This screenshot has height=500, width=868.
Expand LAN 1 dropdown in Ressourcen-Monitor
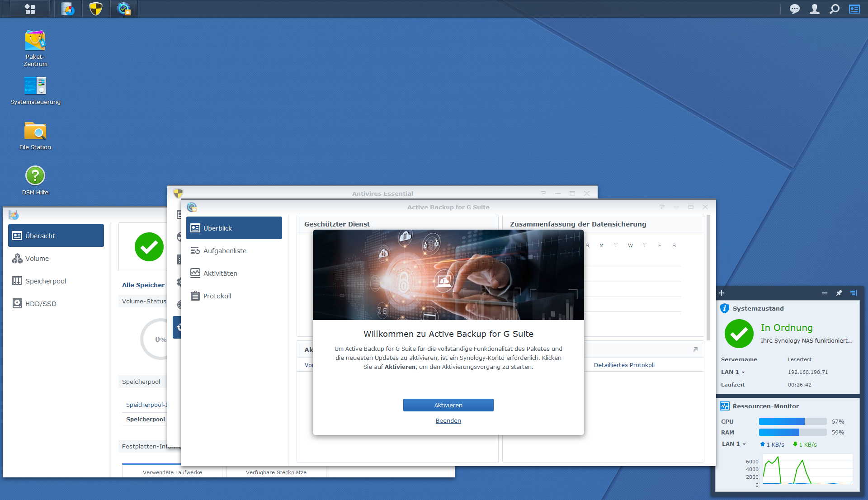[734, 444]
